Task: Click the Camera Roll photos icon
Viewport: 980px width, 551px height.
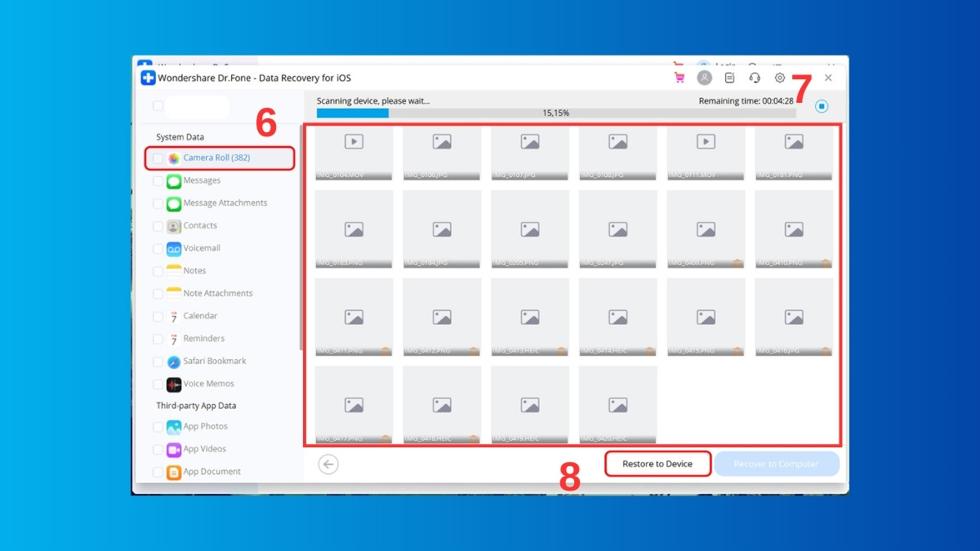Action: 174,158
